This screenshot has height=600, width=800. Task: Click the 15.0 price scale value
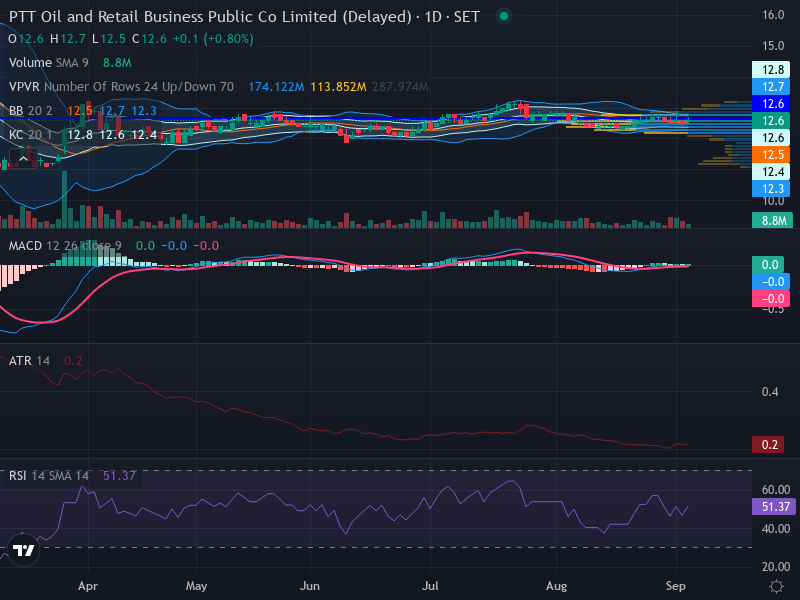pos(773,46)
